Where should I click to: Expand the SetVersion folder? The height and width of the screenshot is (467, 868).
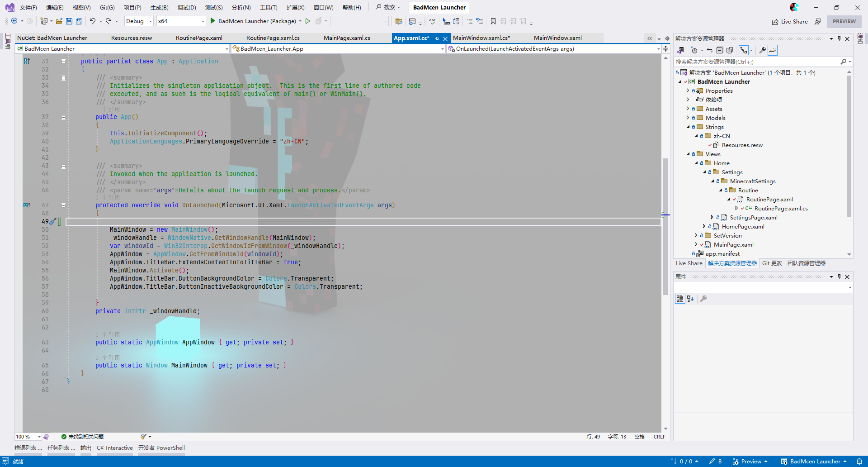point(696,235)
